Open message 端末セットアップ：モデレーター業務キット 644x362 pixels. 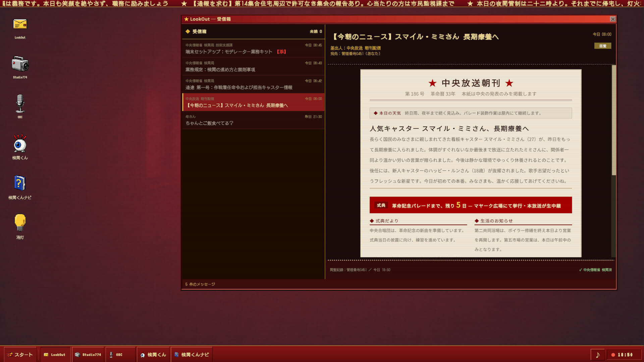(253, 49)
